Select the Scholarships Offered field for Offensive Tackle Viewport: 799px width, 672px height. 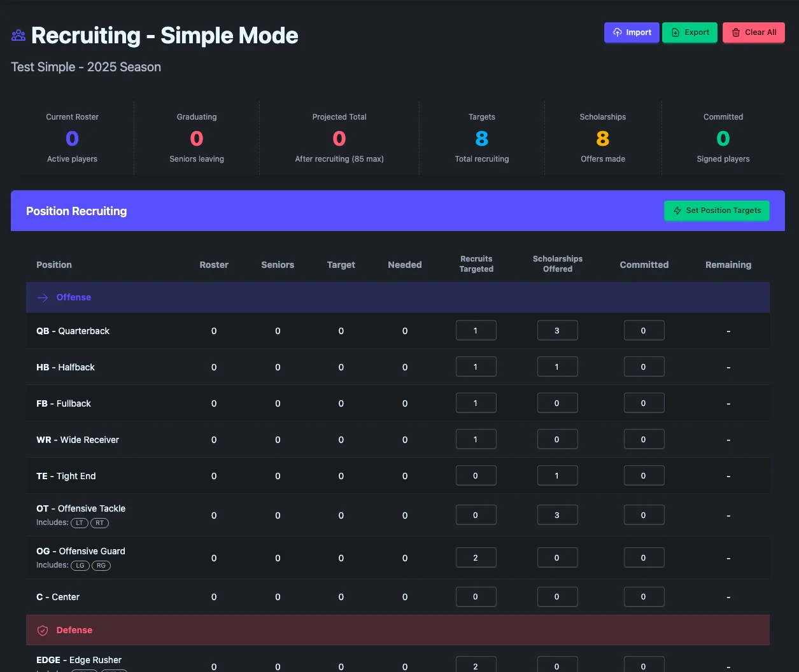557,514
